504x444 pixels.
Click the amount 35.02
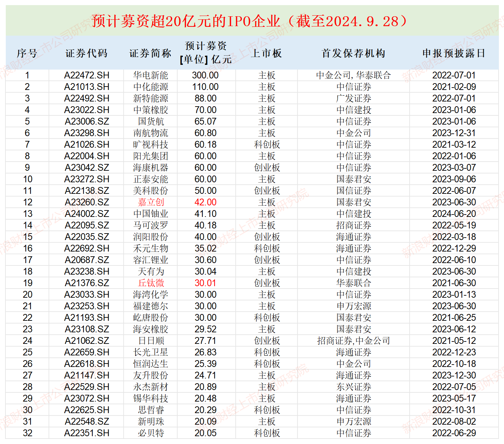pyautogui.click(x=205, y=248)
